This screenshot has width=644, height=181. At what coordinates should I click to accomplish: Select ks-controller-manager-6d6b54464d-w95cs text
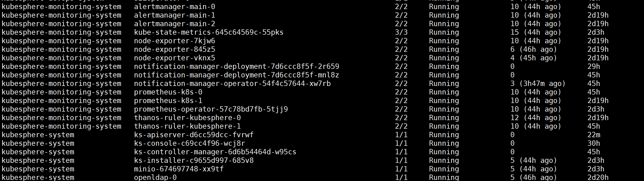click(x=215, y=152)
